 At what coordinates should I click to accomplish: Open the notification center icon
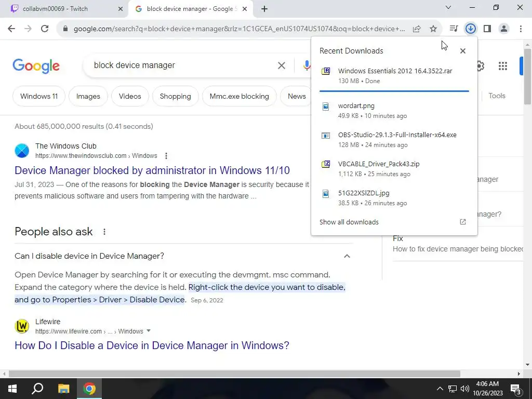coord(516,389)
